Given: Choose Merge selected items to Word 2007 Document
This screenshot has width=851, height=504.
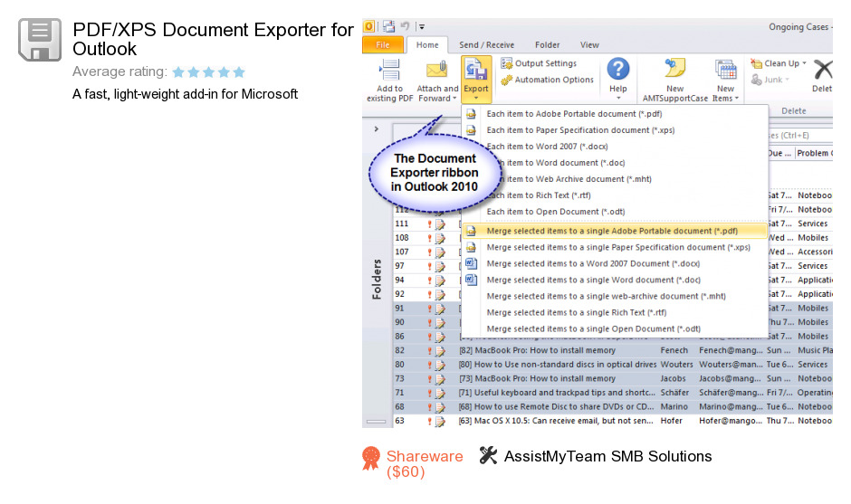Looking at the screenshot, I should (615, 263).
